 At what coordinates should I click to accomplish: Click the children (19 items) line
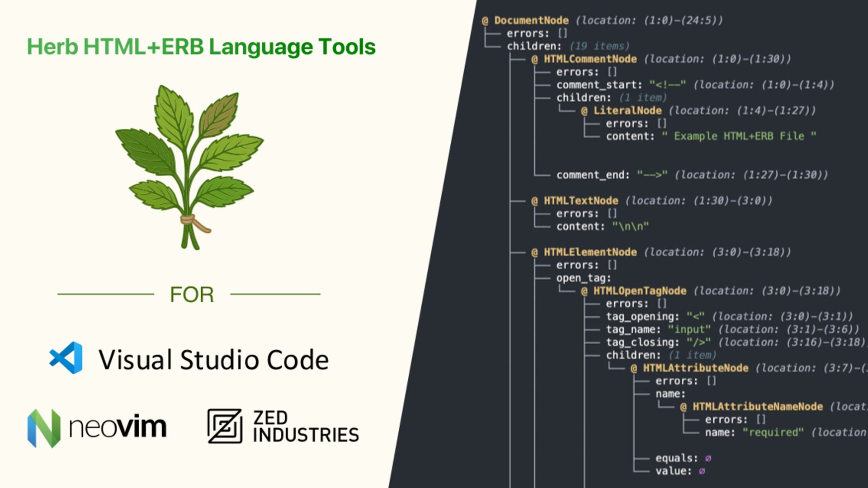[567, 46]
